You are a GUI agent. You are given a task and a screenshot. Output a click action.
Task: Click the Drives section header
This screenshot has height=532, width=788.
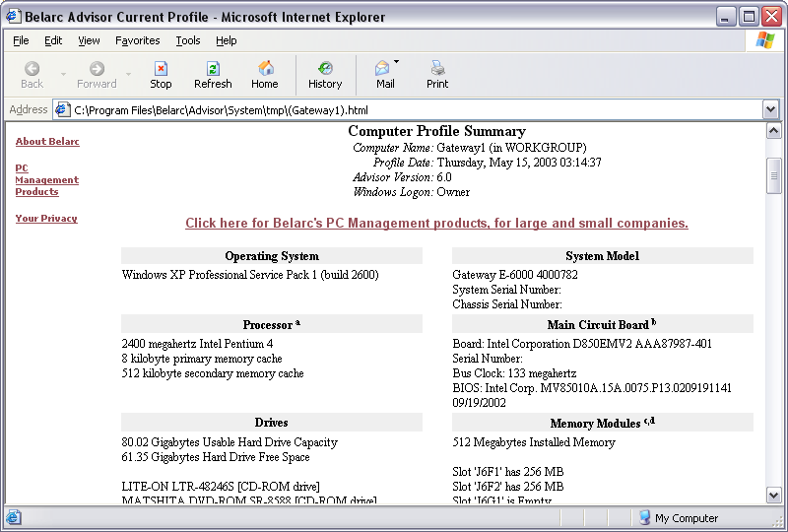pos(272,423)
